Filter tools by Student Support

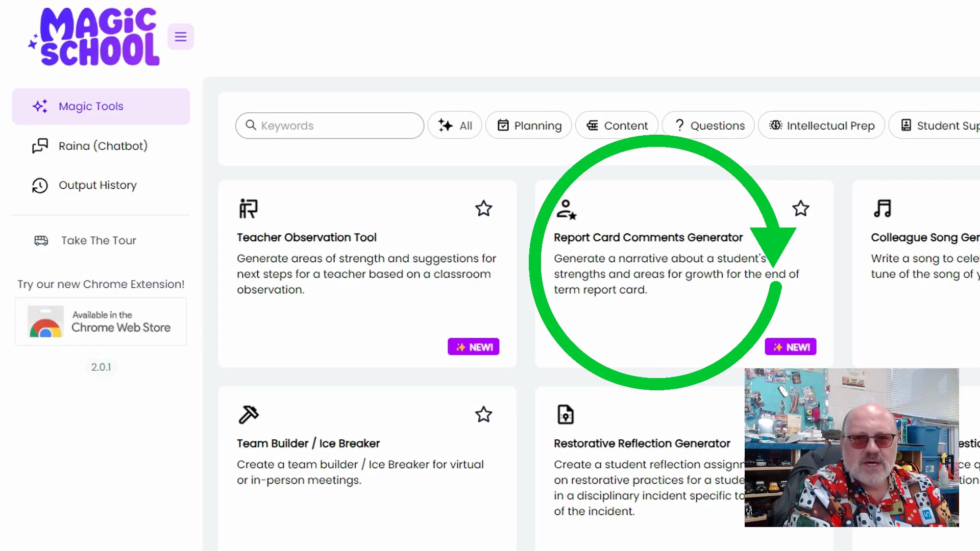pos(935,126)
